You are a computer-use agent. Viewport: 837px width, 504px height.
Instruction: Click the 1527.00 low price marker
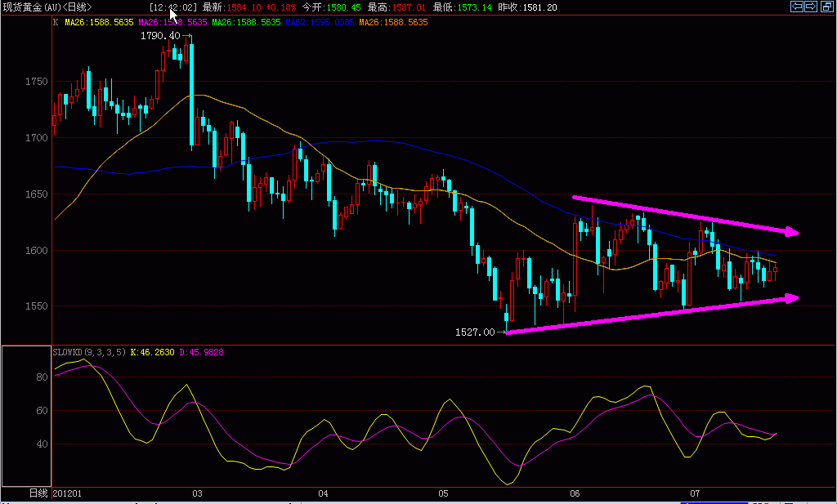click(475, 332)
